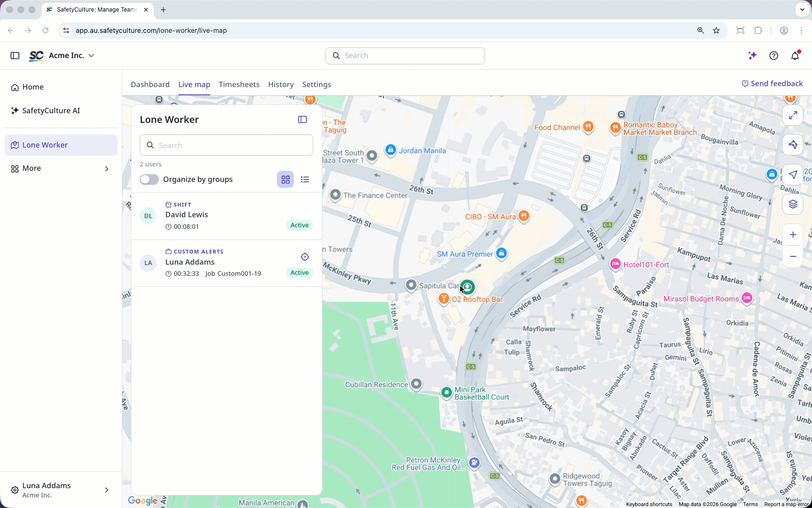Image resolution: width=812 pixels, height=508 pixels.
Task: Open David Lewis worker card
Action: pyautogui.click(x=227, y=216)
